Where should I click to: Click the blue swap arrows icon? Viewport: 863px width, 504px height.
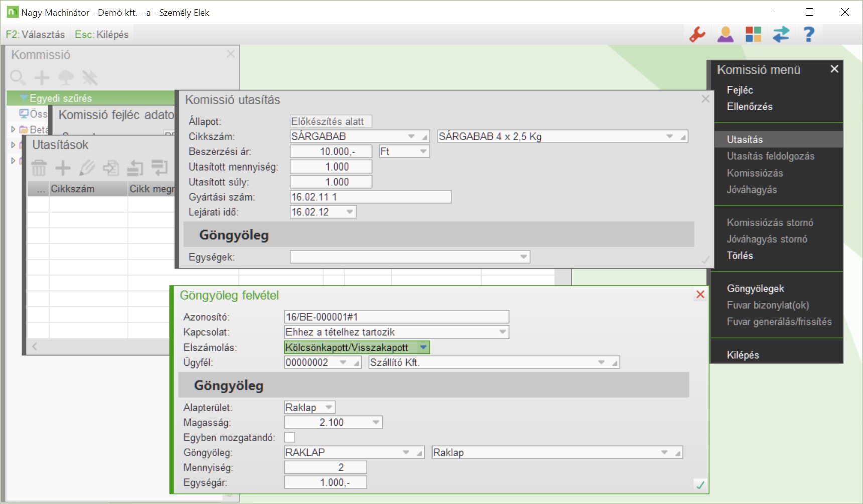pos(781,34)
